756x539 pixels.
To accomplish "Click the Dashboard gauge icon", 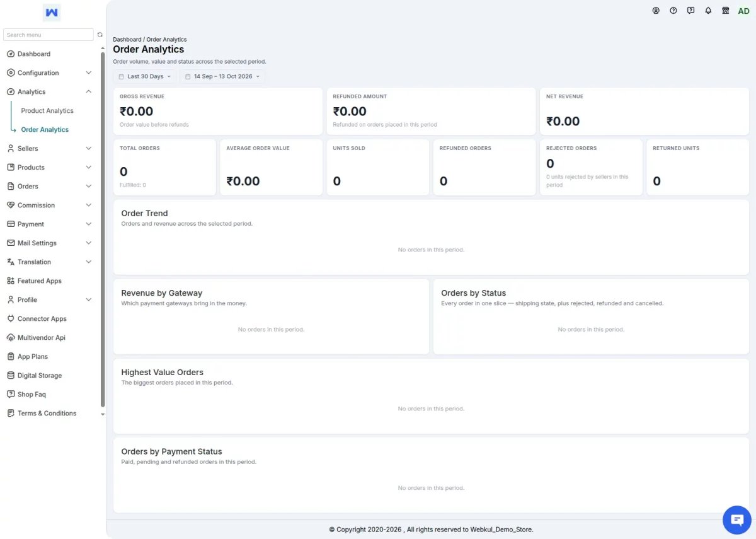I will coord(11,54).
